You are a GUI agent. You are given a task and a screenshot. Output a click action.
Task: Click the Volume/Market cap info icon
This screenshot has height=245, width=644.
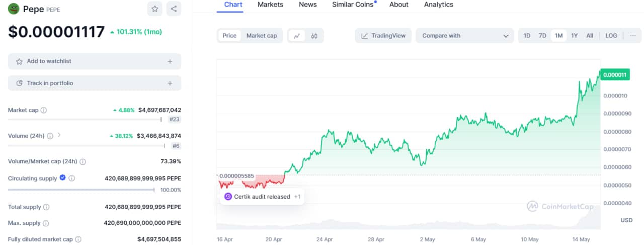(x=83, y=162)
